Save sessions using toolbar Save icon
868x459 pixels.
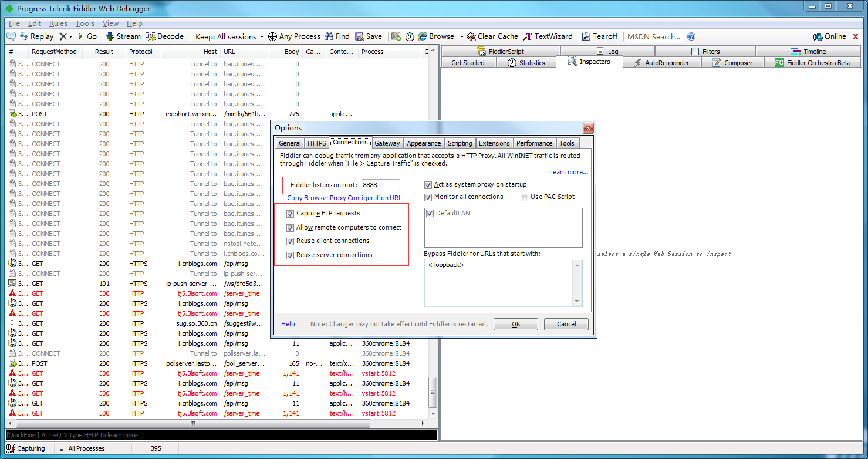click(x=369, y=36)
